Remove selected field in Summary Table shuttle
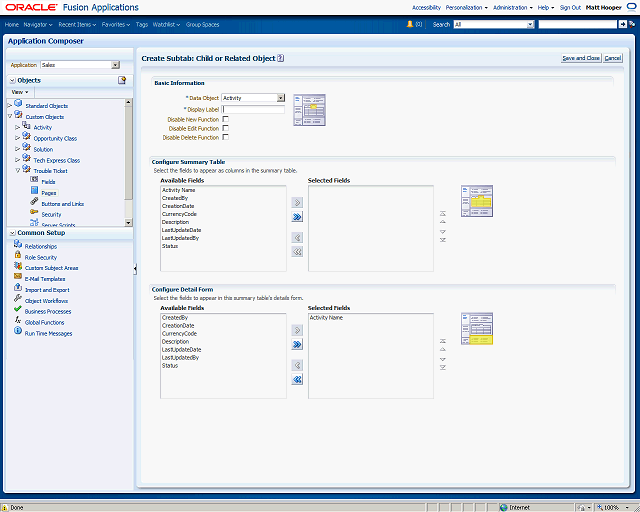Image resolution: width=640 pixels, height=512 pixels. [297, 237]
